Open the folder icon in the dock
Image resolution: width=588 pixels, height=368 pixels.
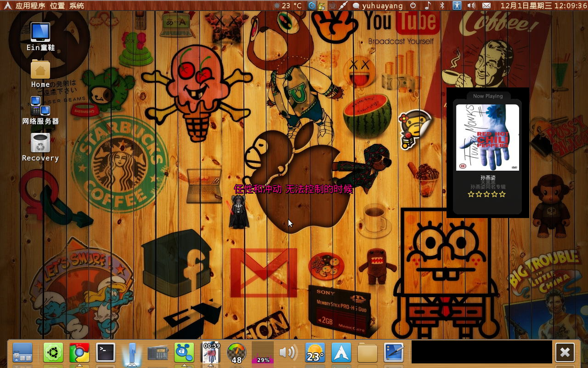367,353
